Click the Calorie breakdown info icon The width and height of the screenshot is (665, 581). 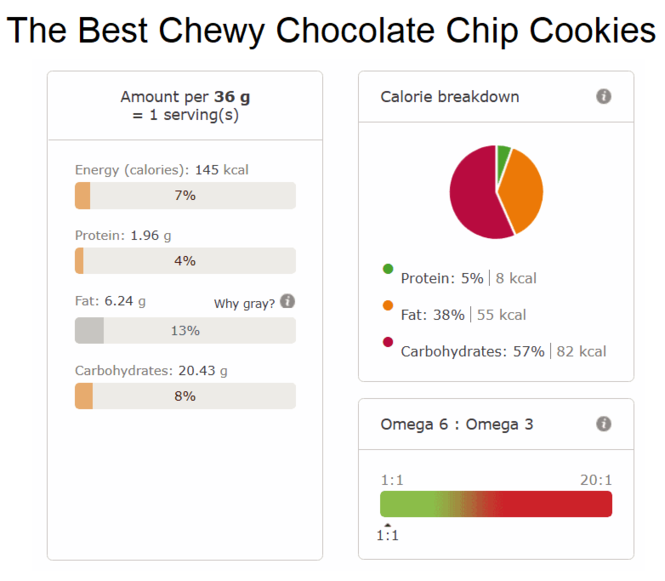point(604,96)
